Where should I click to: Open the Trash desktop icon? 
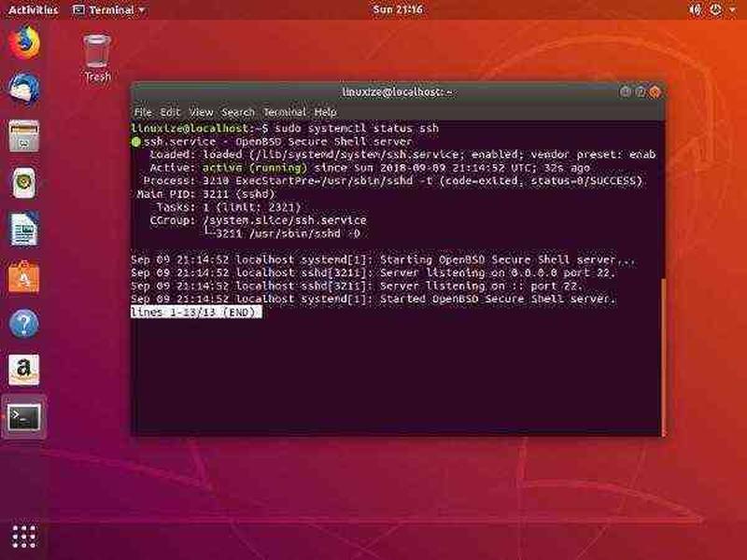coord(97,58)
